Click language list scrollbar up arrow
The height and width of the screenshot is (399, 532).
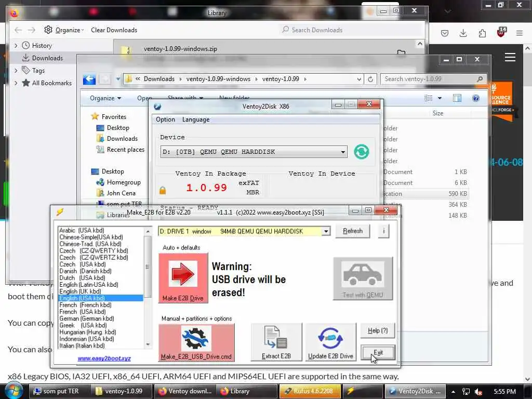click(x=148, y=231)
